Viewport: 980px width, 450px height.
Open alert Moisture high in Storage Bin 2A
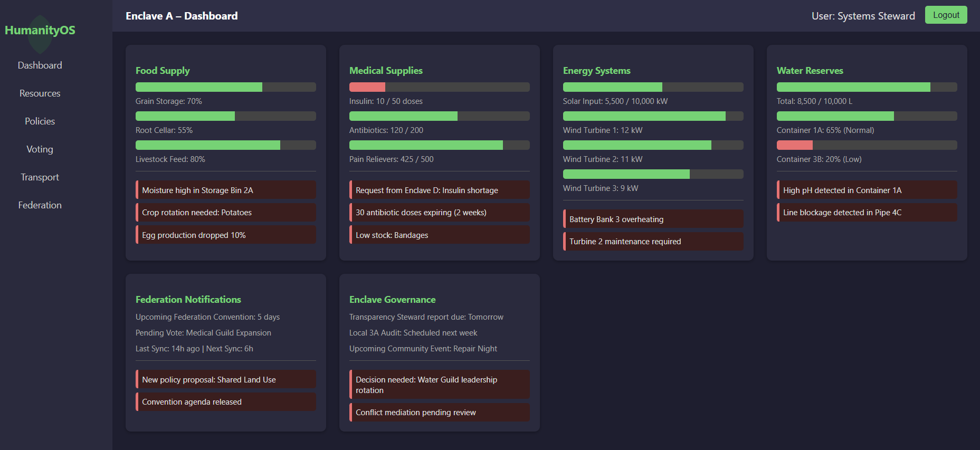pos(225,190)
